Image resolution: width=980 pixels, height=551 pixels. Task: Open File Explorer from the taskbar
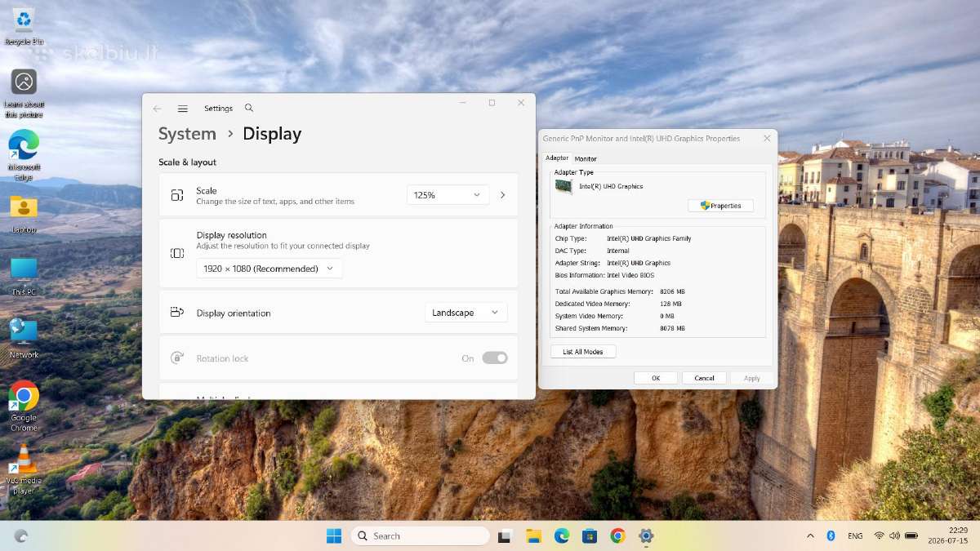[x=533, y=535]
